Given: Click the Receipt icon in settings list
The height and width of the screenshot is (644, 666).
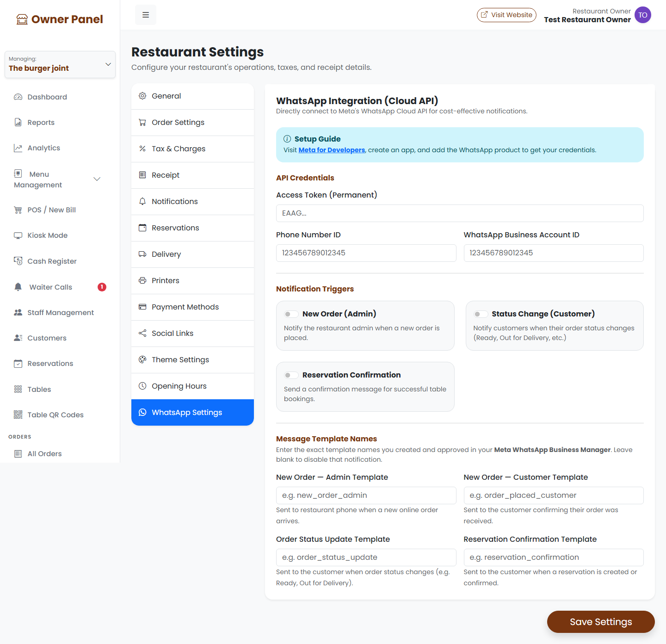Looking at the screenshot, I should pyautogui.click(x=142, y=175).
